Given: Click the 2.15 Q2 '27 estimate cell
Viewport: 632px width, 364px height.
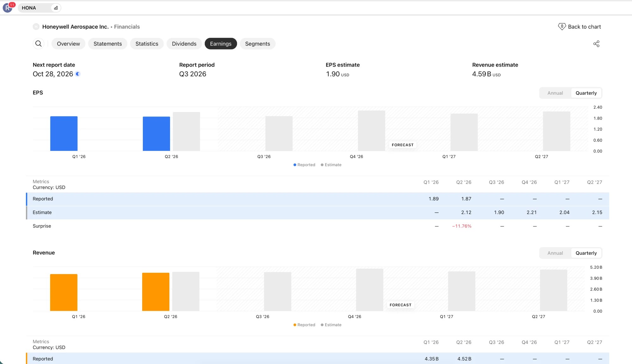Looking at the screenshot, I should (597, 212).
